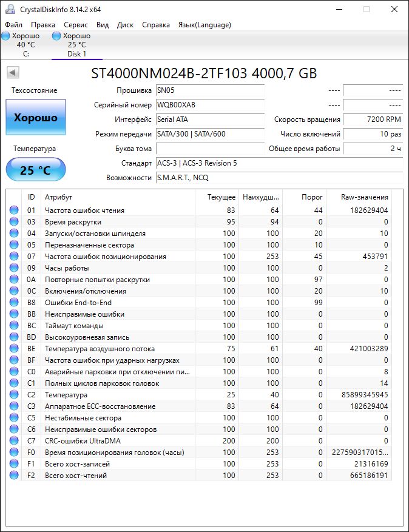
Task: Switch to the Disk 1 tab
Action: 76,45
